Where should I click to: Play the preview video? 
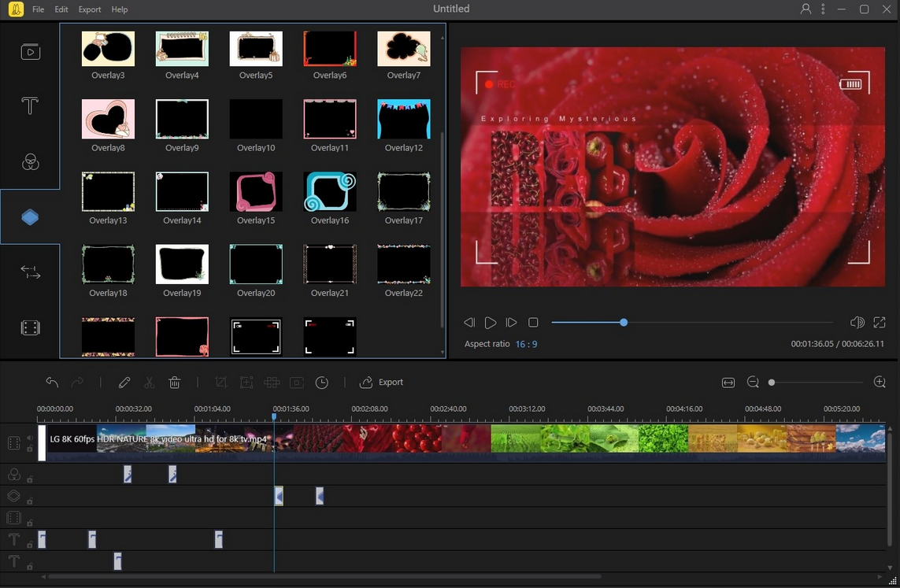tap(491, 323)
